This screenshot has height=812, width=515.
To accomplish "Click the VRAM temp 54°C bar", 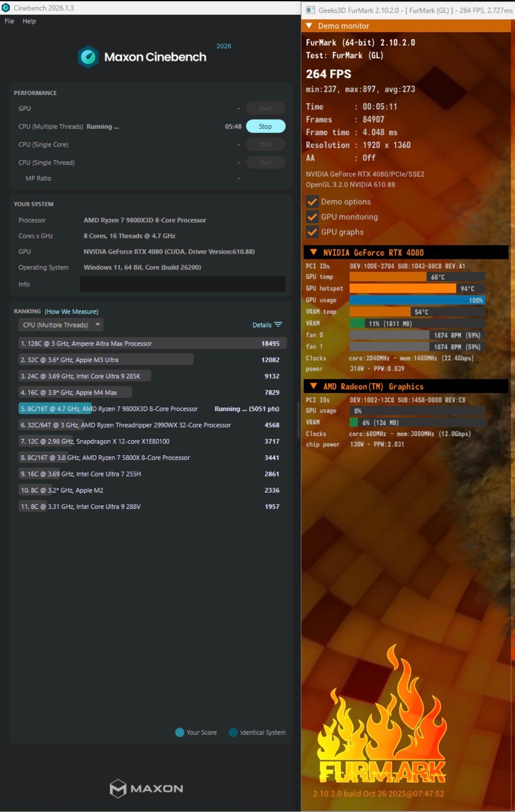I will point(417,312).
